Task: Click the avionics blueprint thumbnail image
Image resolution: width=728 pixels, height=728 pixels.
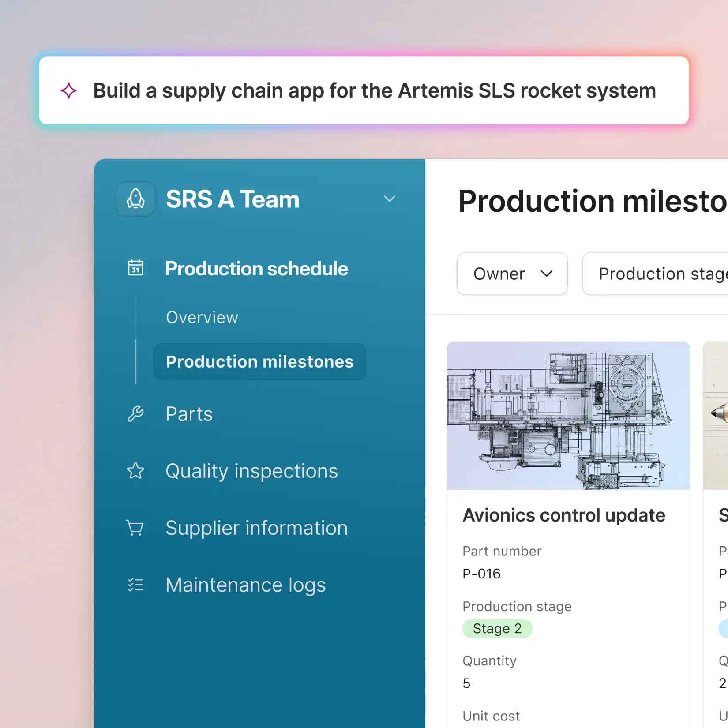Action: click(568, 416)
